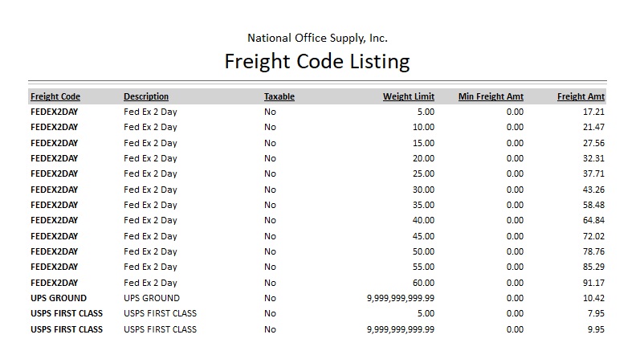Click the UPS GROUND description text
Screen dimensions: 644x355
tap(152, 298)
